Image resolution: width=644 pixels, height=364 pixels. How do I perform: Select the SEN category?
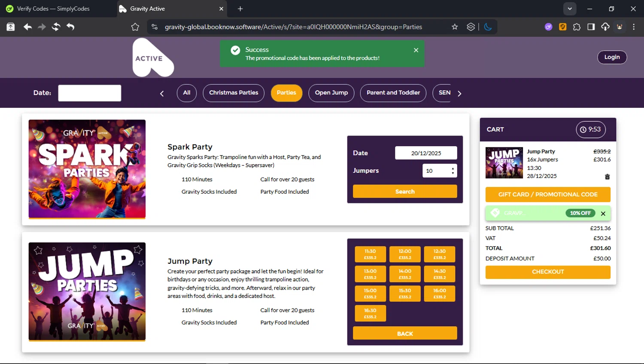pyautogui.click(x=443, y=93)
